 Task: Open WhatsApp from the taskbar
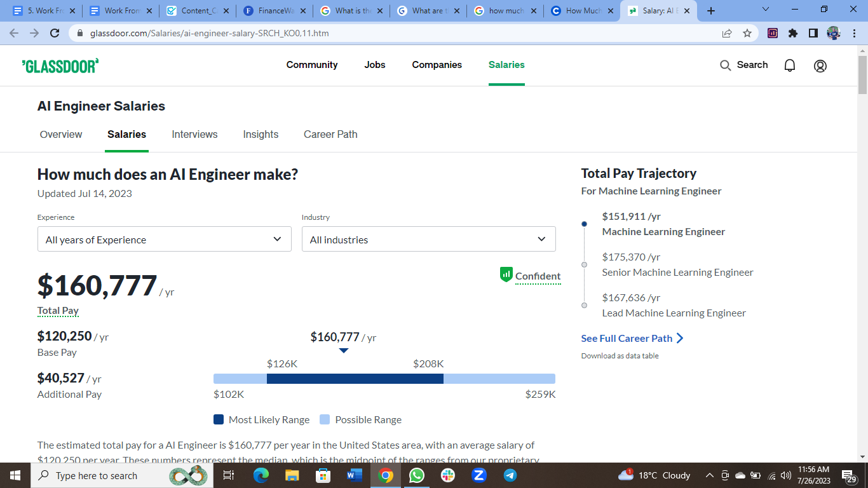click(x=416, y=475)
